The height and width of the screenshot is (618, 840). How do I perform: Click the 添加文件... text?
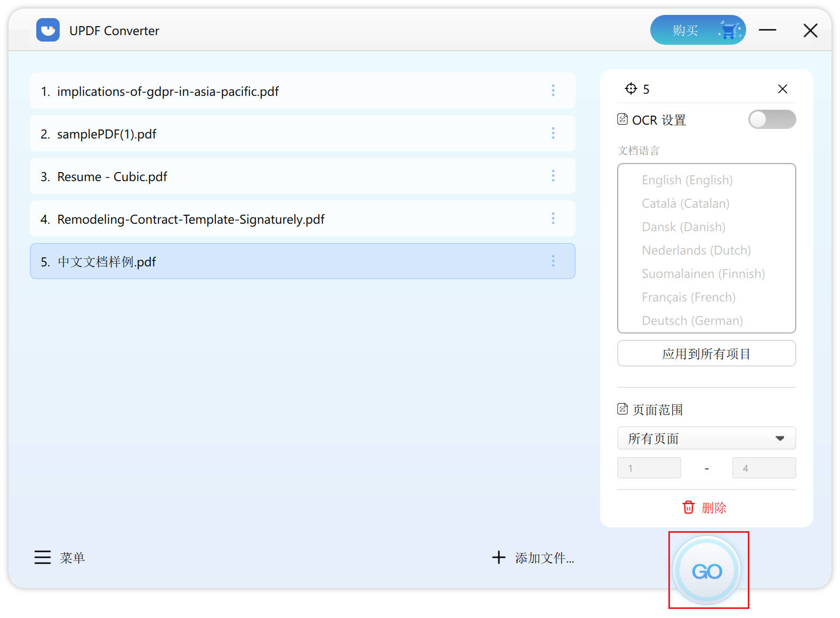544,558
